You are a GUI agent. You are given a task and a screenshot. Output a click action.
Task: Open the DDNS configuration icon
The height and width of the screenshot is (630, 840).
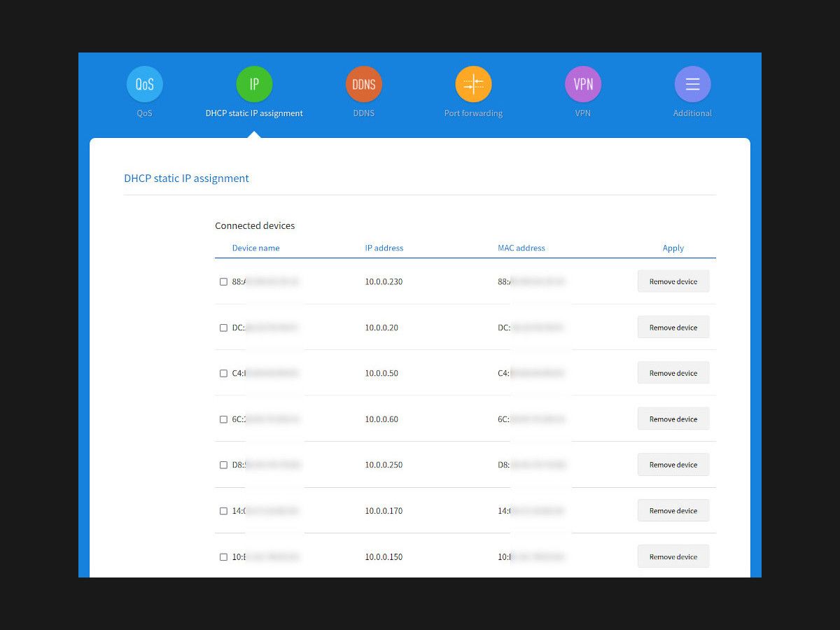(x=363, y=83)
